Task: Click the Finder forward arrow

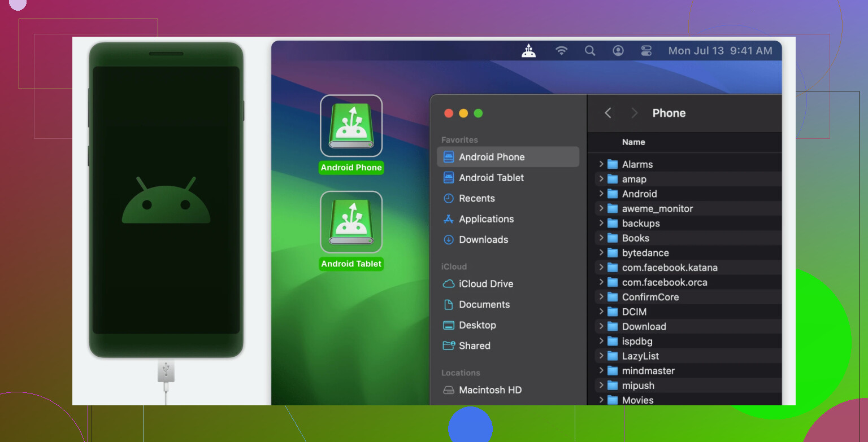Action: (x=634, y=113)
